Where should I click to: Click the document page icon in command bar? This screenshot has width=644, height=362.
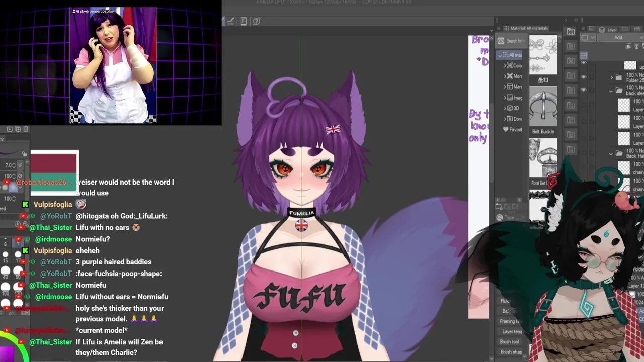244,21
